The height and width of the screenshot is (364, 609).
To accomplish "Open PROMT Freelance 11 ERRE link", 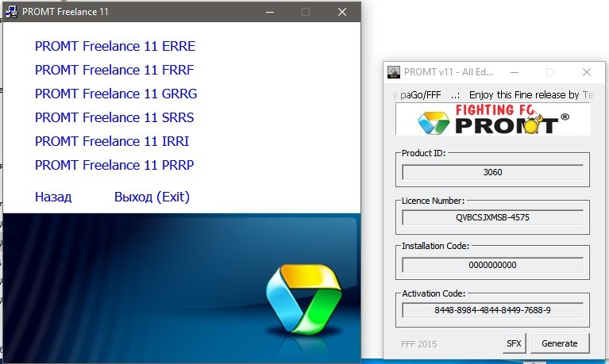I will pyautogui.click(x=115, y=46).
